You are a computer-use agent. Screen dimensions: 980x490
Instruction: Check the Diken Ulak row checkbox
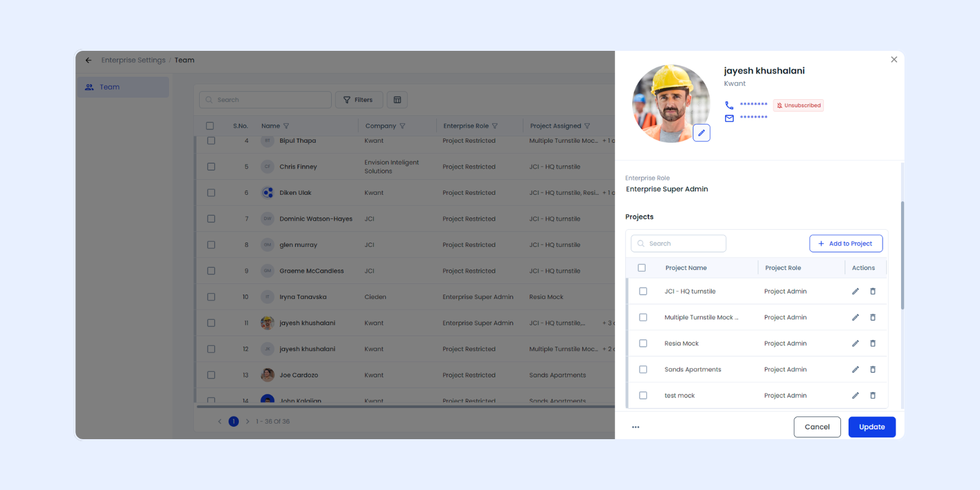point(211,192)
